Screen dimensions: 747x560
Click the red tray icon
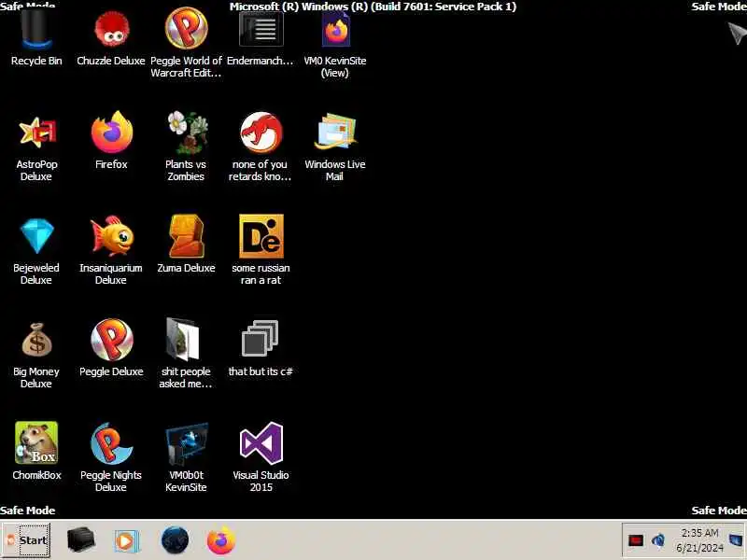pos(636,540)
